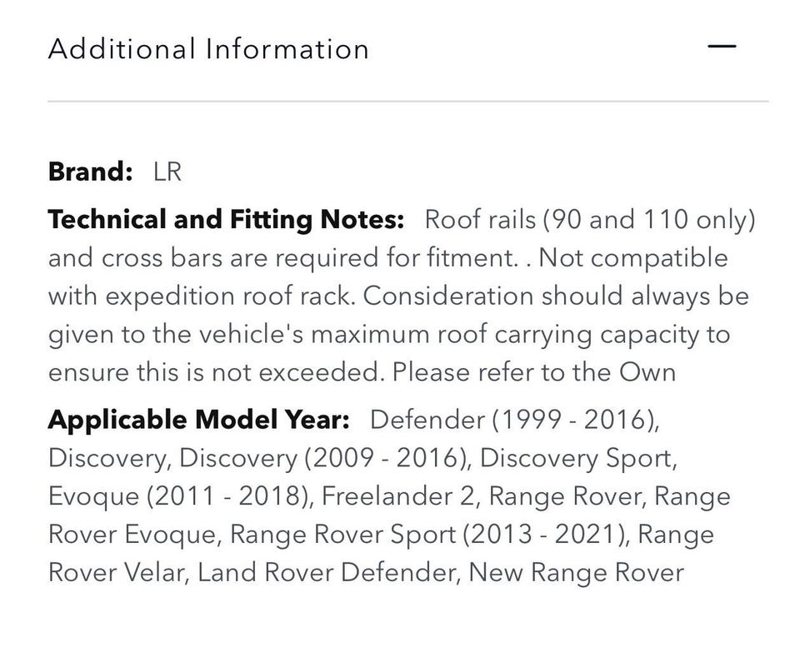Collapse the Additional Information section with the minus icon
Screen dimensions: 800x672
click(722, 47)
